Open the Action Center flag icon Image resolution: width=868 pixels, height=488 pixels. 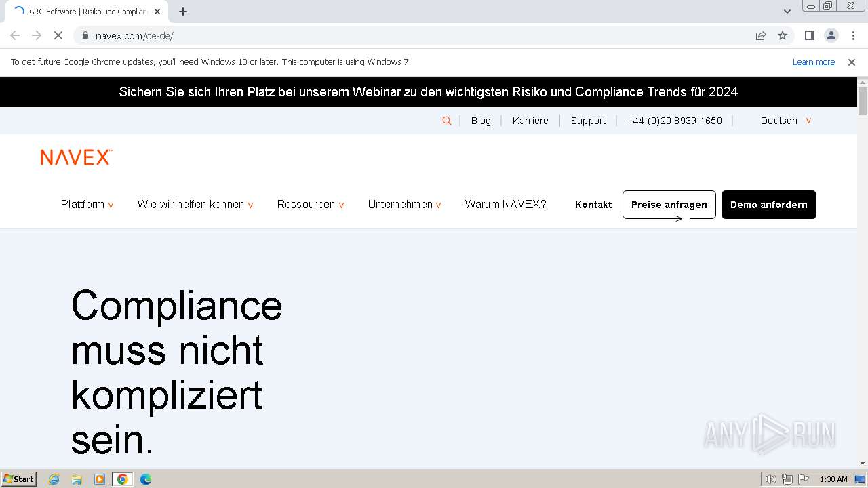(x=804, y=479)
